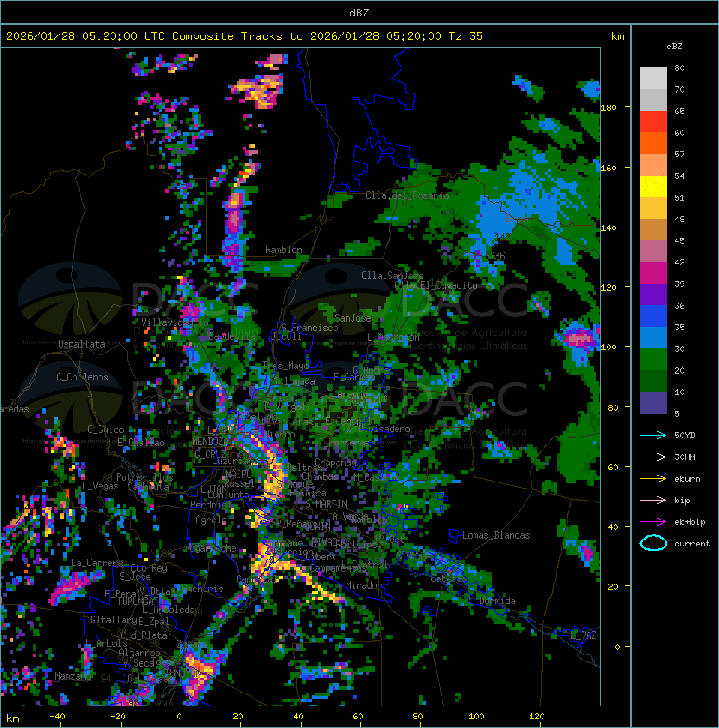719x728 pixels.
Task: Click the white 30HM arrow in legend
Action: click(653, 457)
